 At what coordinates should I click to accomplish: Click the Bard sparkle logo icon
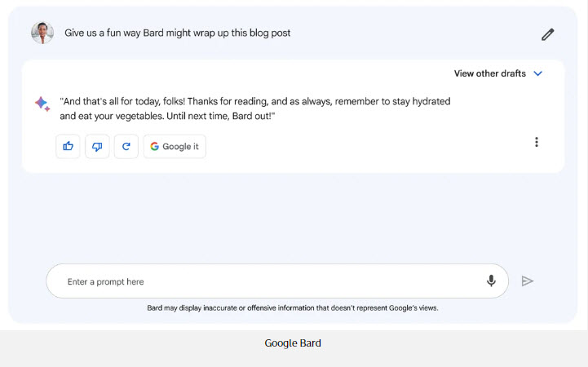(x=42, y=104)
